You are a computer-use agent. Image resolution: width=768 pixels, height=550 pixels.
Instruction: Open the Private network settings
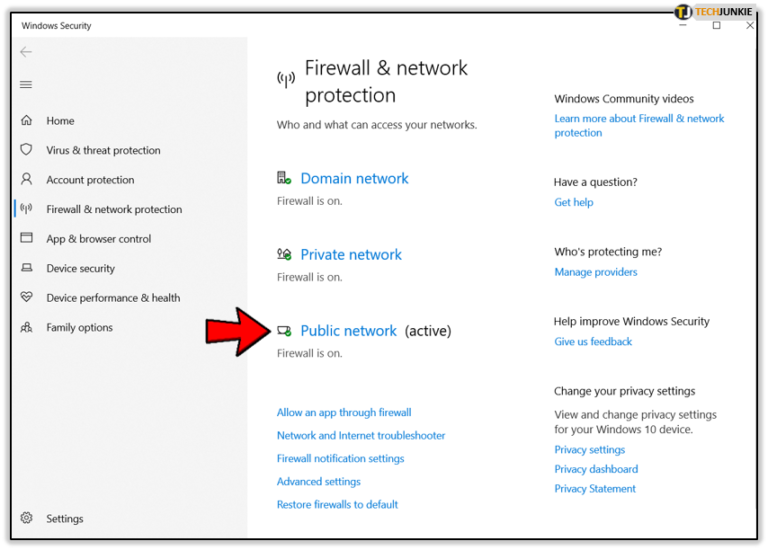(351, 255)
